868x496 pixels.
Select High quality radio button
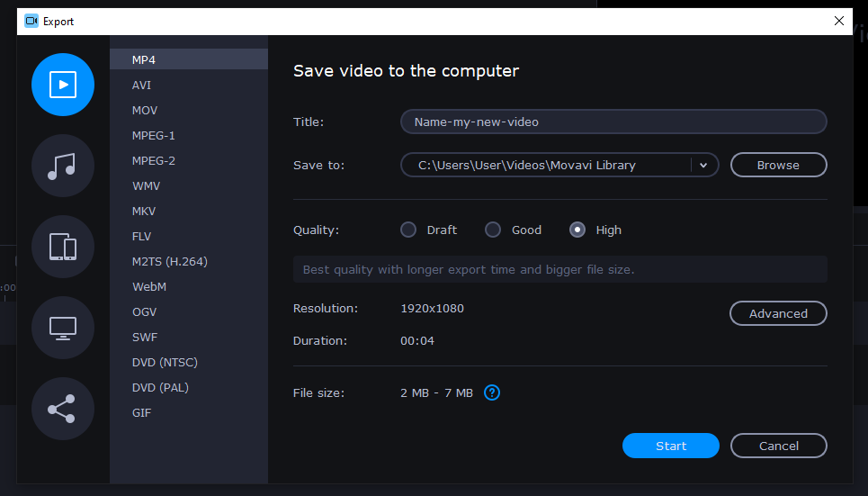[577, 230]
